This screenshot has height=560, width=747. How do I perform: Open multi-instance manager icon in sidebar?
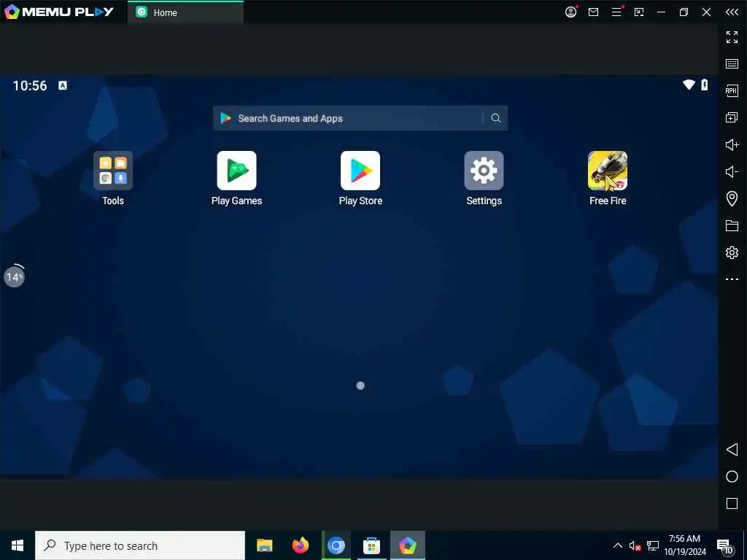732,117
